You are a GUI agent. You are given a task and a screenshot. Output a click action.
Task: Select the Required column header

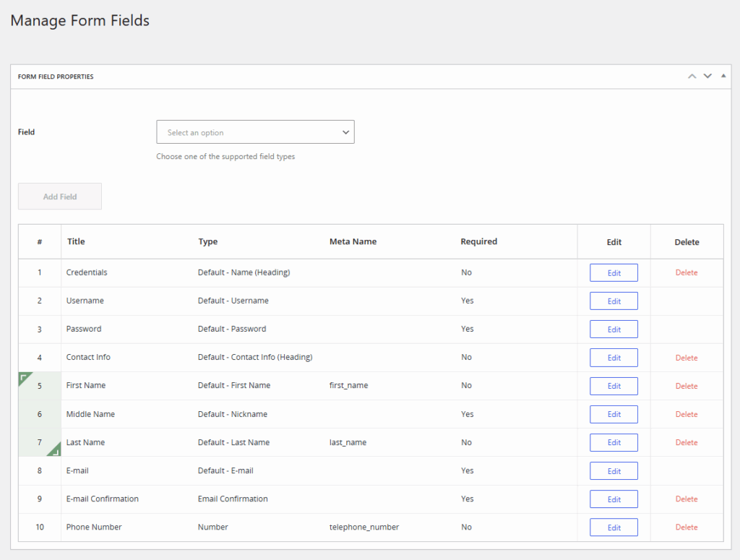[x=479, y=241]
